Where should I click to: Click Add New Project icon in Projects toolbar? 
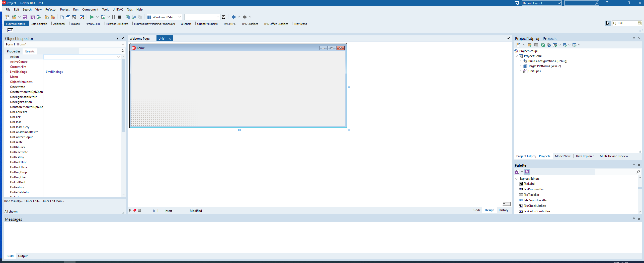[530, 45]
